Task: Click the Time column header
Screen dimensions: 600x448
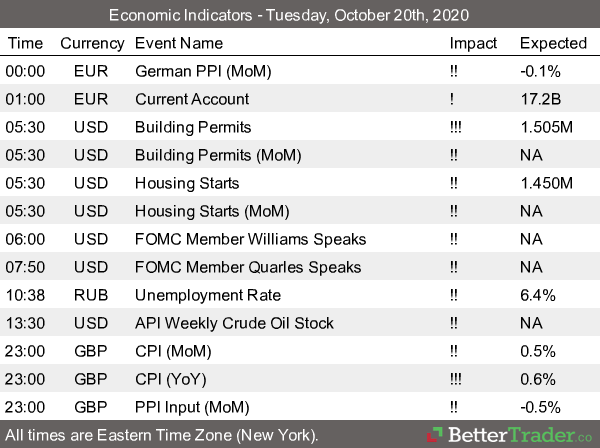Action: pos(25,43)
